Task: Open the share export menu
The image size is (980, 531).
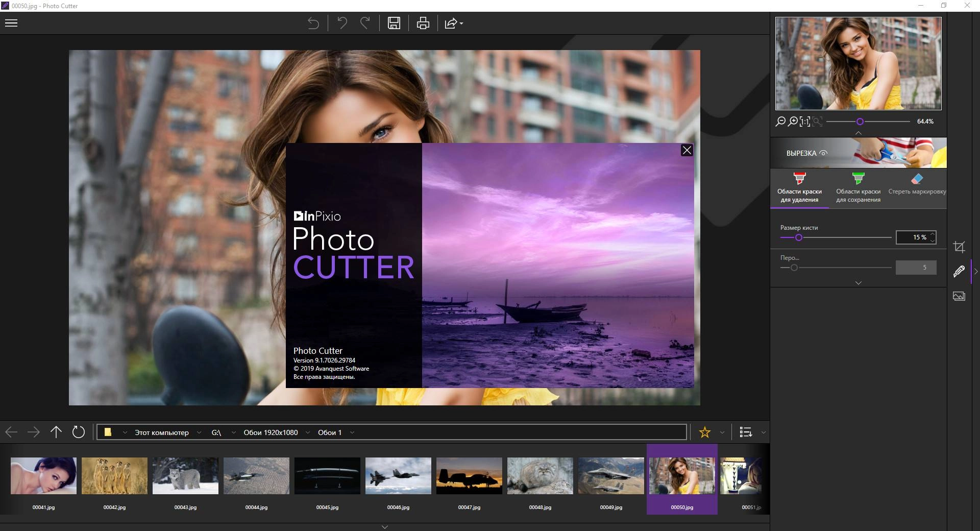Action: point(454,23)
